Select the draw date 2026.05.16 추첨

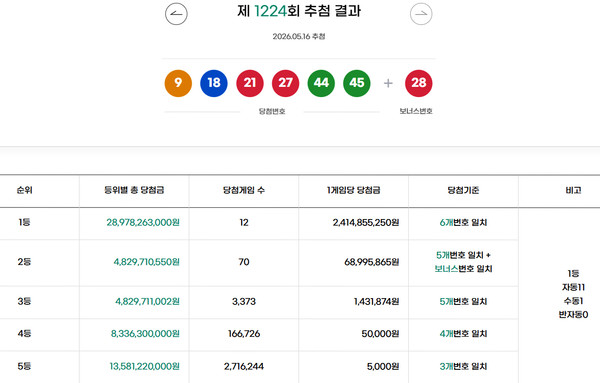point(299,36)
